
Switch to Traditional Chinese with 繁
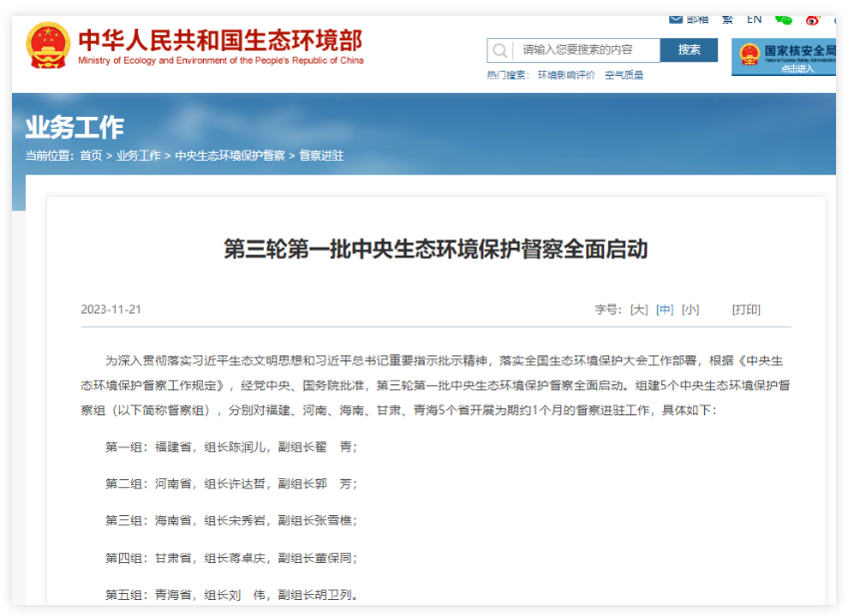(x=727, y=19)
